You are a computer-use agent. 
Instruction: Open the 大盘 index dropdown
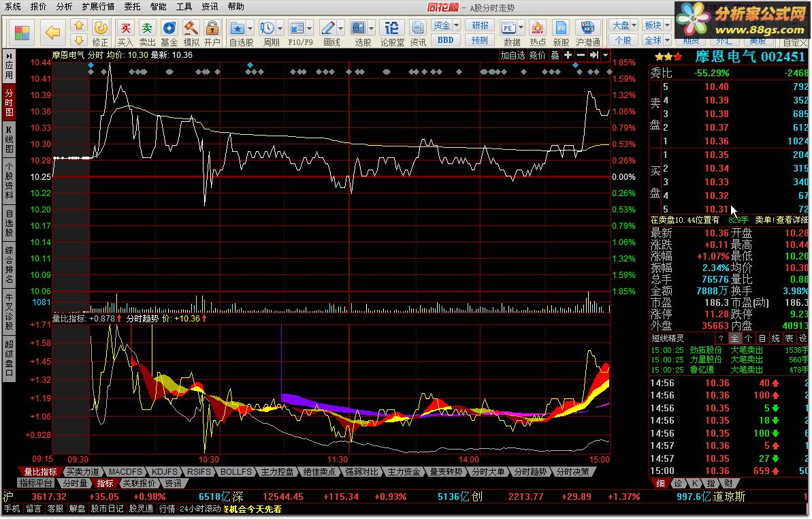624,25
